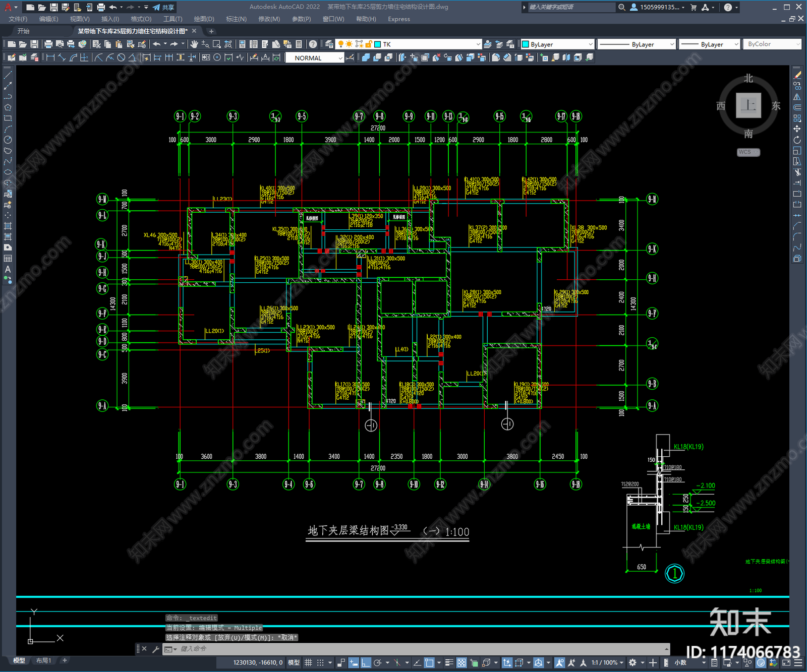Click the Erase tool in modify toolbar

(797, 75)
